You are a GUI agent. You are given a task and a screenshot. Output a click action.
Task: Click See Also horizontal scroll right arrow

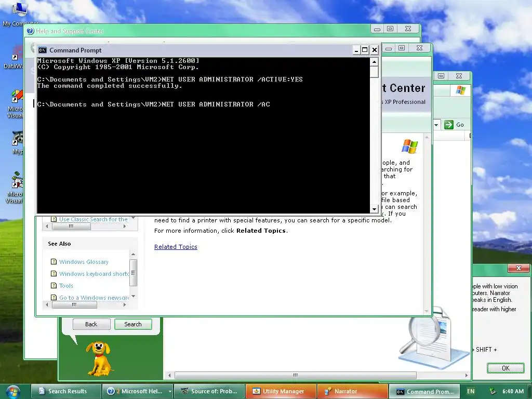pyautogui.click(x=125, y=304)
